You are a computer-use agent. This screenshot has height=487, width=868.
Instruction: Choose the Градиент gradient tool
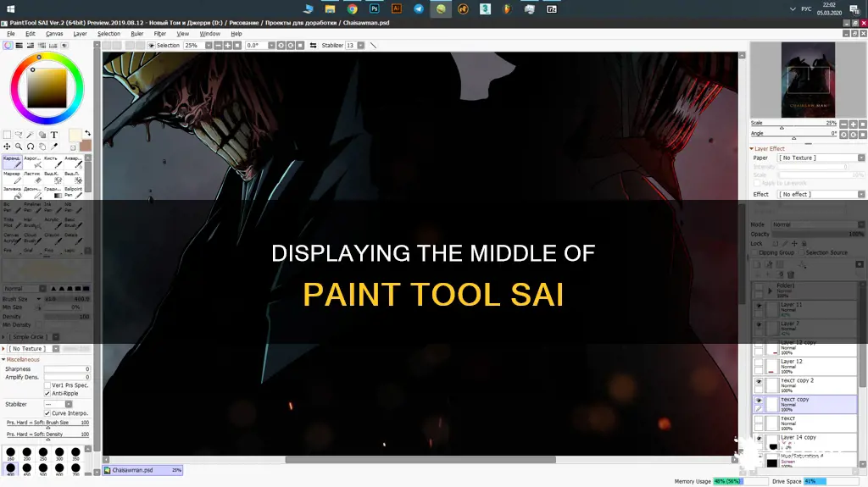53,192
